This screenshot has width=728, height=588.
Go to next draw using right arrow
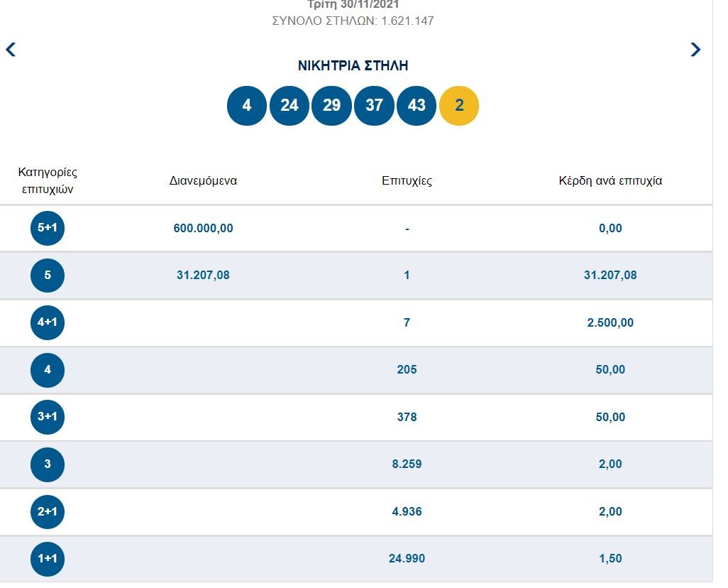695,50
